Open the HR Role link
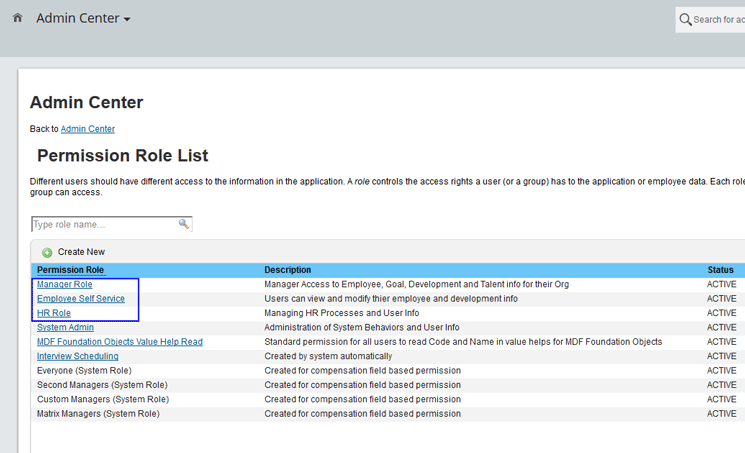Viewport: 745px width, 453px height. (54, 313)
